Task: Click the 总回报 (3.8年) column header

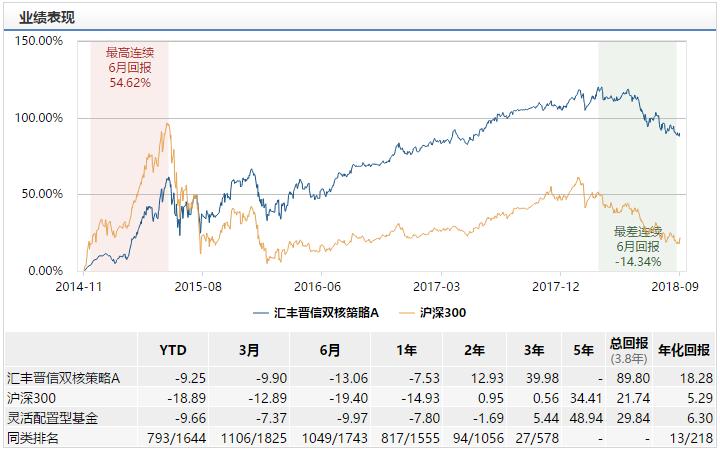Action: 629,350
